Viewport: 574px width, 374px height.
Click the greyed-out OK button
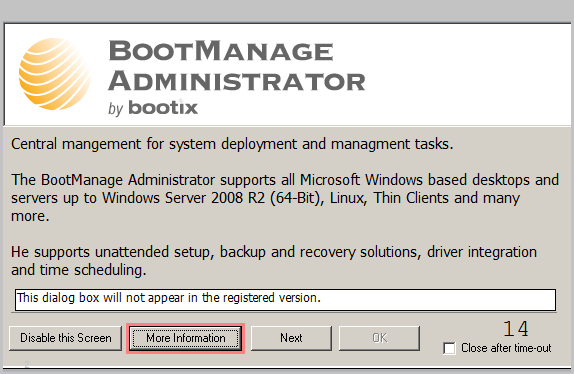379,338
